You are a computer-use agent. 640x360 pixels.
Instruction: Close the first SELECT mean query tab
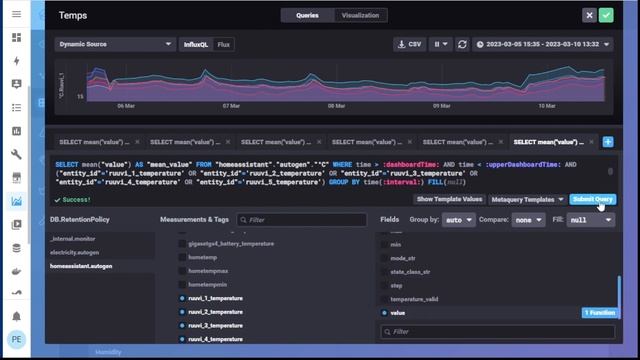(x=137, y=142)
